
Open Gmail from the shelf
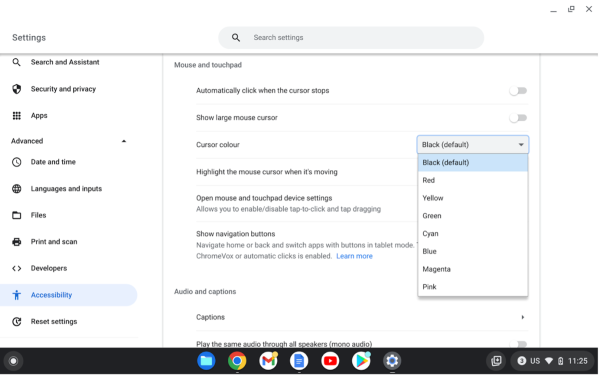click(x=268, y=361)
